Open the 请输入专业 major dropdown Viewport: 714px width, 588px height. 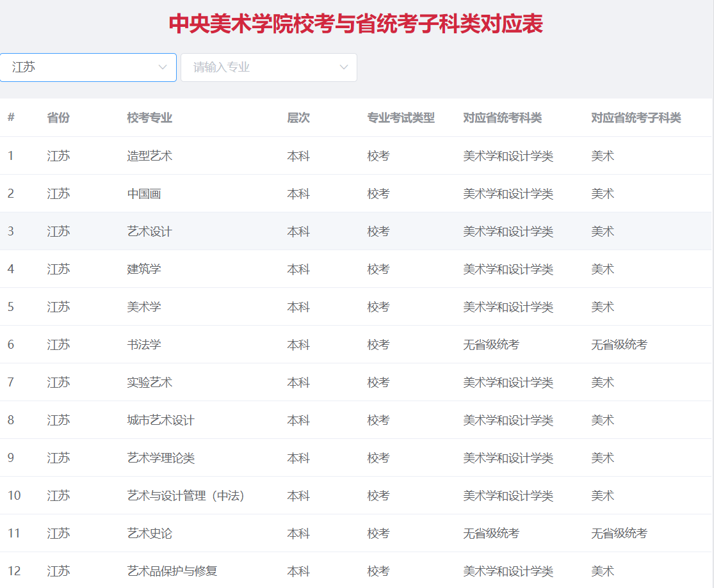click(x=269, y=67)
